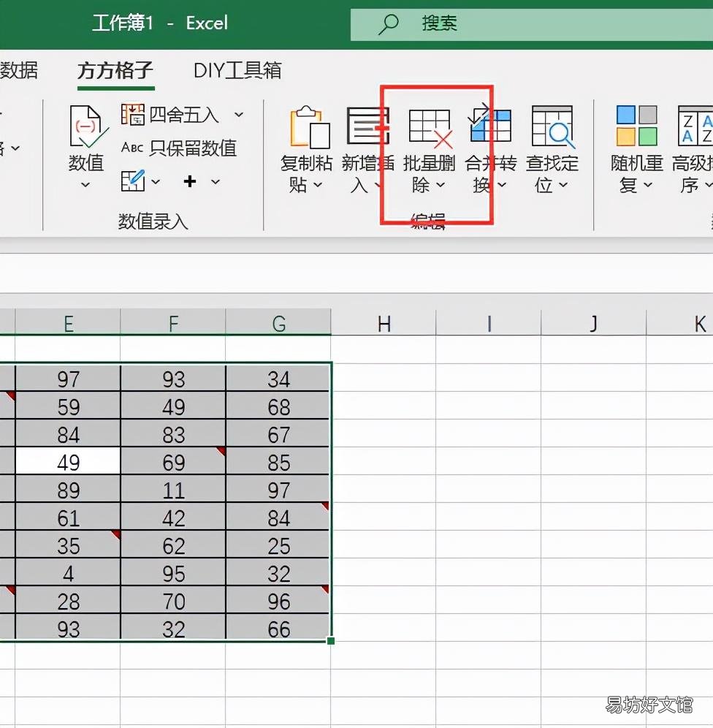The image size is (713, 728).
Task: Select column J header
Action: [x=594, y=322]
